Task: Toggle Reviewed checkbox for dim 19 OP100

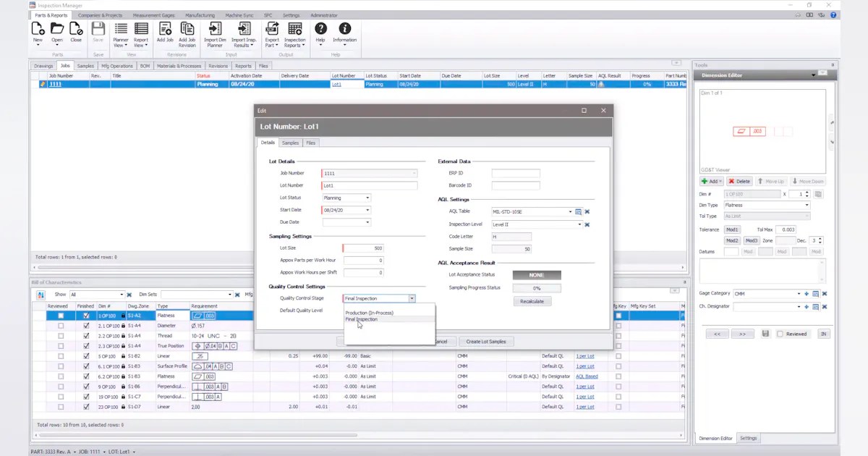Action: click(x=61, y=397)
